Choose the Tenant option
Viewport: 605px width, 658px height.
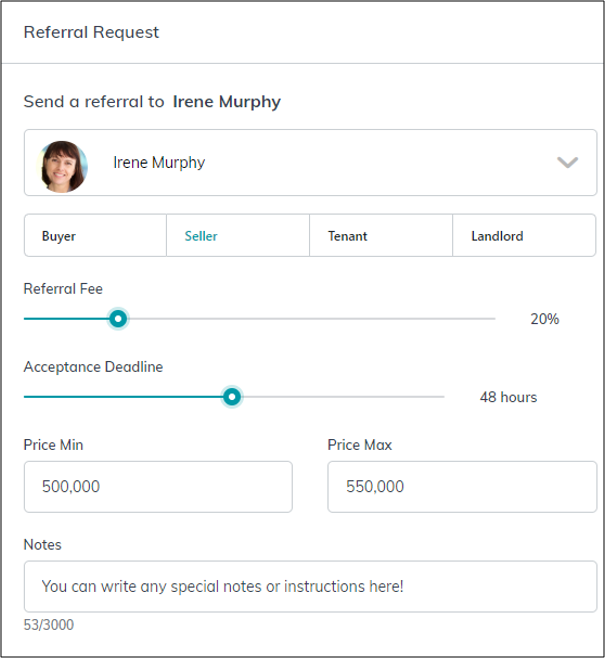[x=381, y=237]
